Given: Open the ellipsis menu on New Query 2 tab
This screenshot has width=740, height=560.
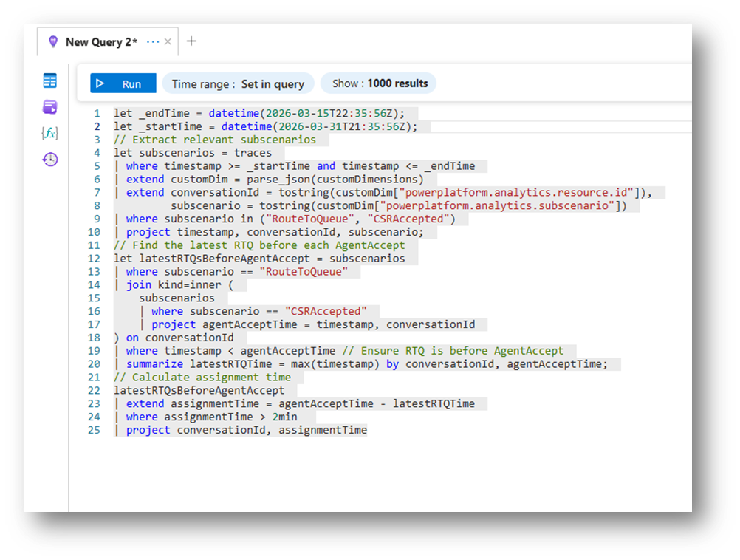Looking at the screenshot, I should pyautogui.click(x=153, y=42).
